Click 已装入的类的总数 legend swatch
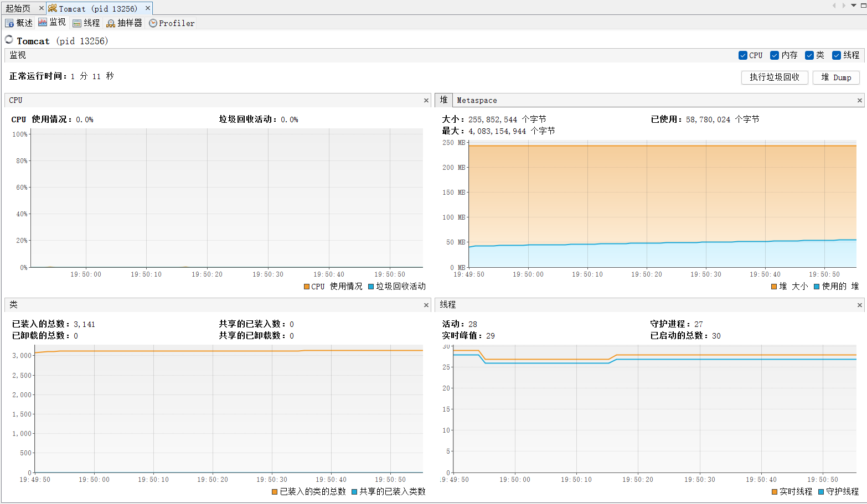This screenshot has width=867, height=504. click(275, 492)
